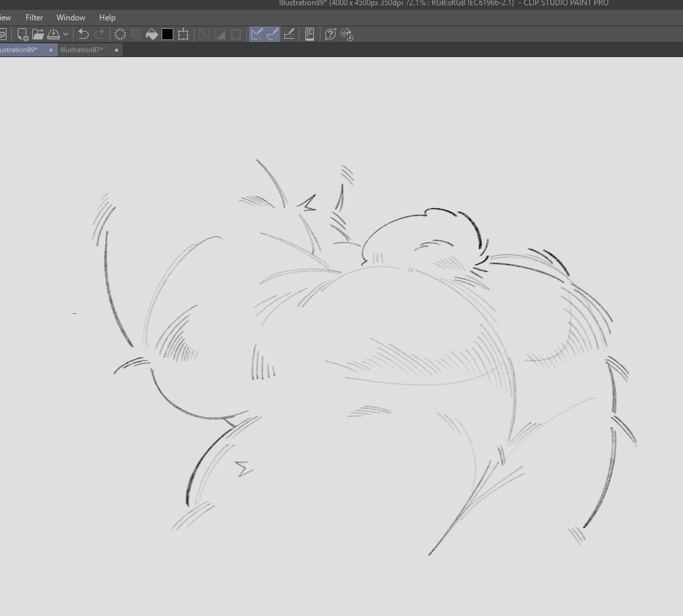The image size is (683, 616).
Task: Click the black color swatch in toolbar
Action: click(167, 34)
